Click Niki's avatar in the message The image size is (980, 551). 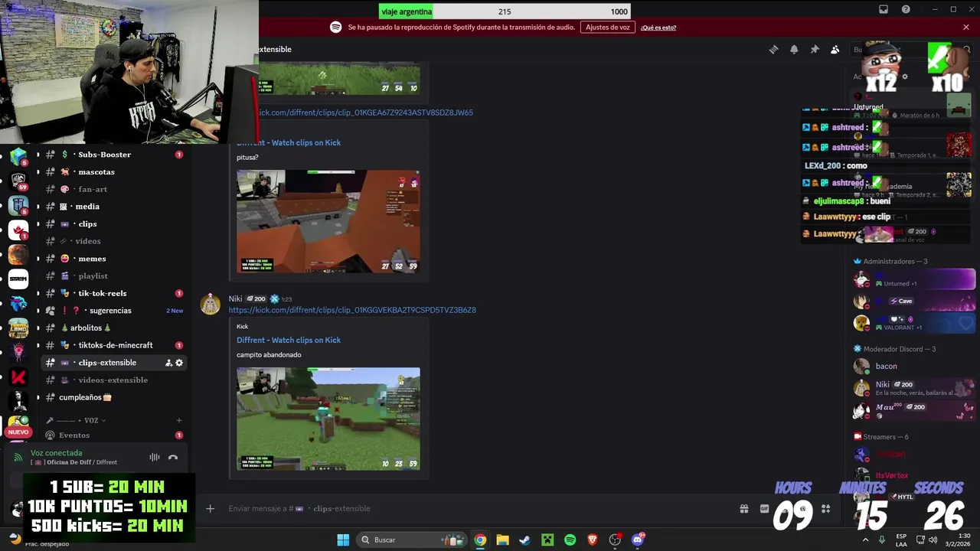(x=211, y=305)
